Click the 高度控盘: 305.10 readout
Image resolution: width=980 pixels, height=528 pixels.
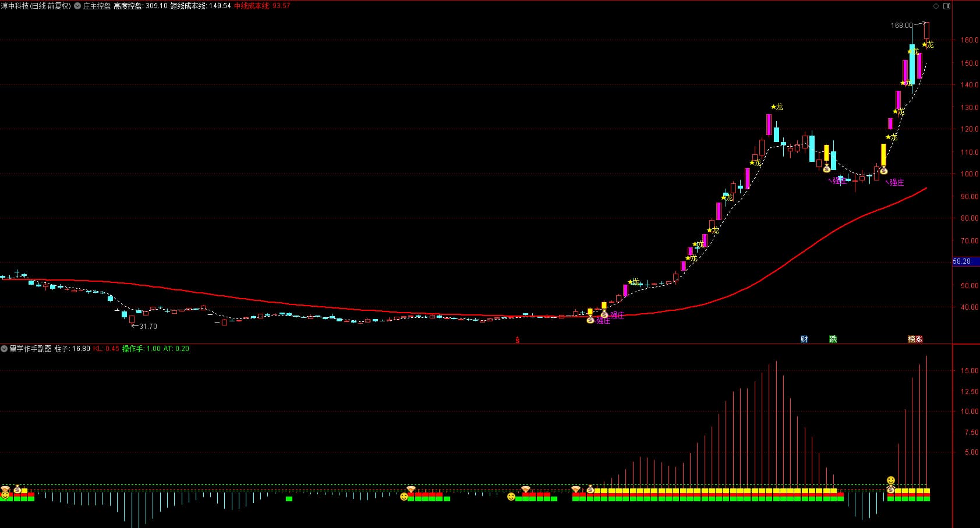coord(140,6)
